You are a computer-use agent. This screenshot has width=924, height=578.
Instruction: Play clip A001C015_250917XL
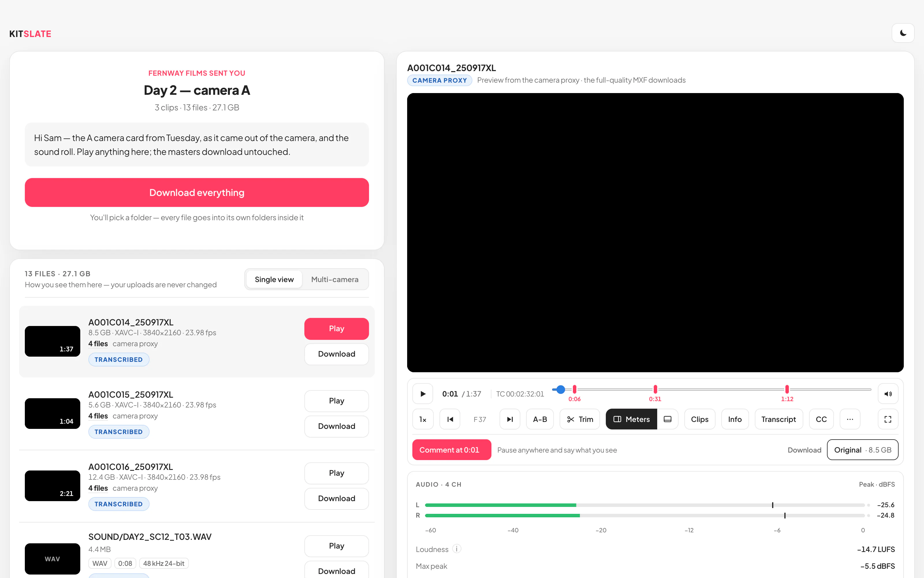click(336, 401)
